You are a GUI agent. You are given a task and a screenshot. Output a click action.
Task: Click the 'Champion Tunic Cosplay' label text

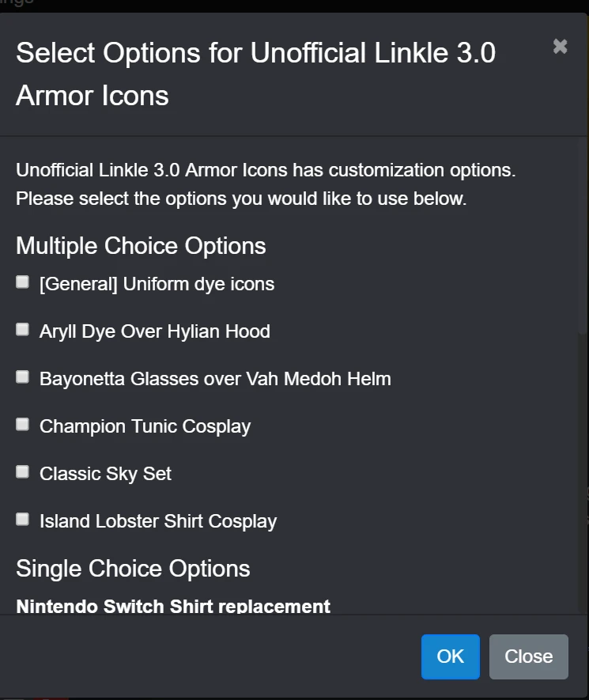pos(145,426)
